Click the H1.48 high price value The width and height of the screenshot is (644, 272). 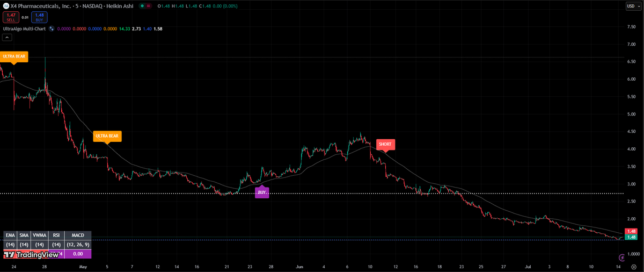(178, 6)
